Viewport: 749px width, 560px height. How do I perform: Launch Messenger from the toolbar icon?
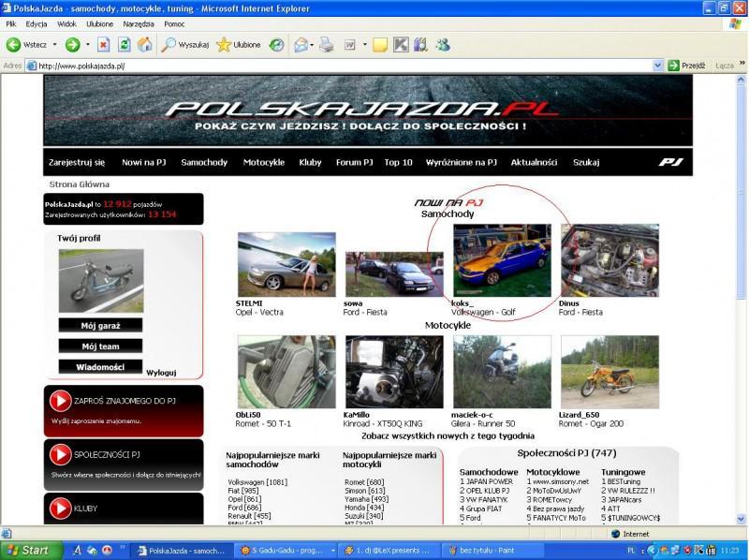coord(443,45)
